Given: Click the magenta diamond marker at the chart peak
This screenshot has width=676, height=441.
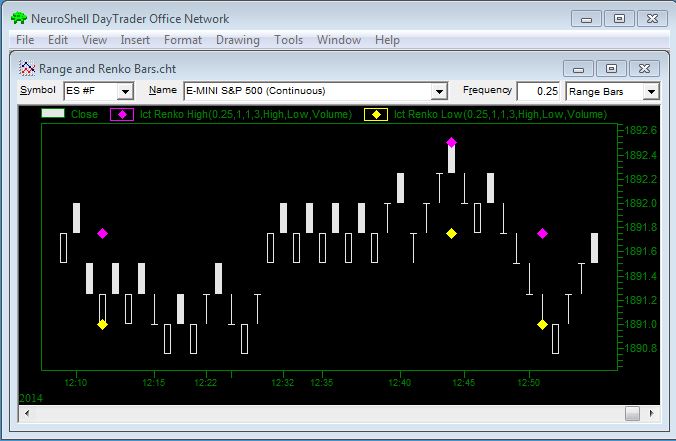Looking at the screenshot, I should click(x=451, y=142).
